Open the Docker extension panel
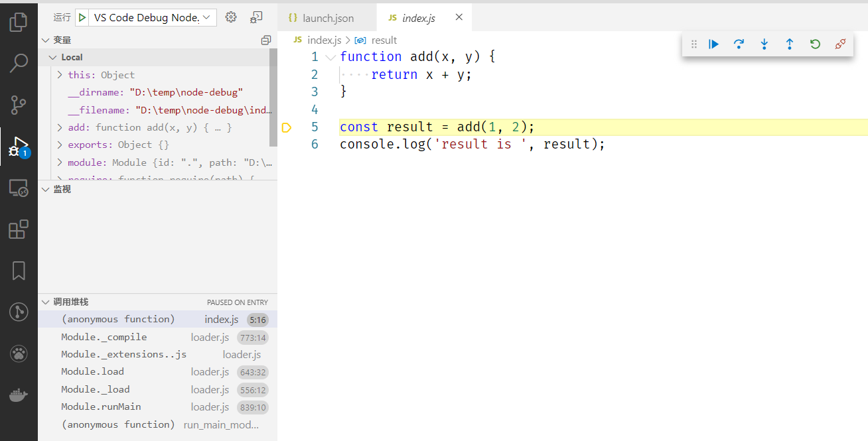 (18, 395)
